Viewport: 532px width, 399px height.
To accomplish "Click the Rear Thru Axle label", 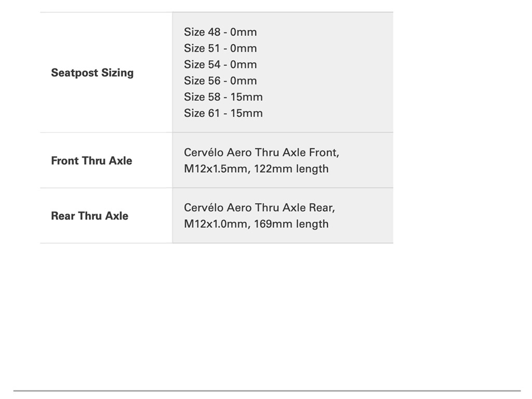I will (x=89, y=216).
